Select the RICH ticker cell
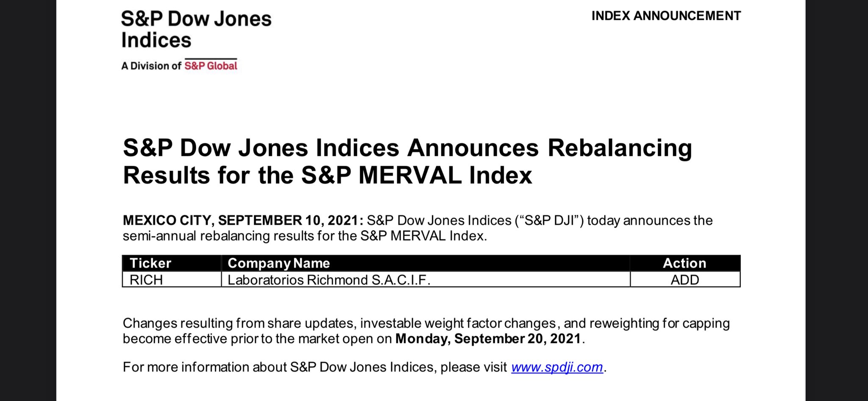The height and width of the screenshot is (401, 868). click(x=172, y=280)
